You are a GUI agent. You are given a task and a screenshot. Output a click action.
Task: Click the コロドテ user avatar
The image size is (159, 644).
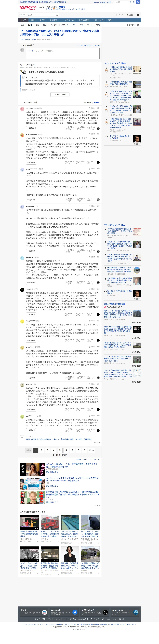click(22, 290)
